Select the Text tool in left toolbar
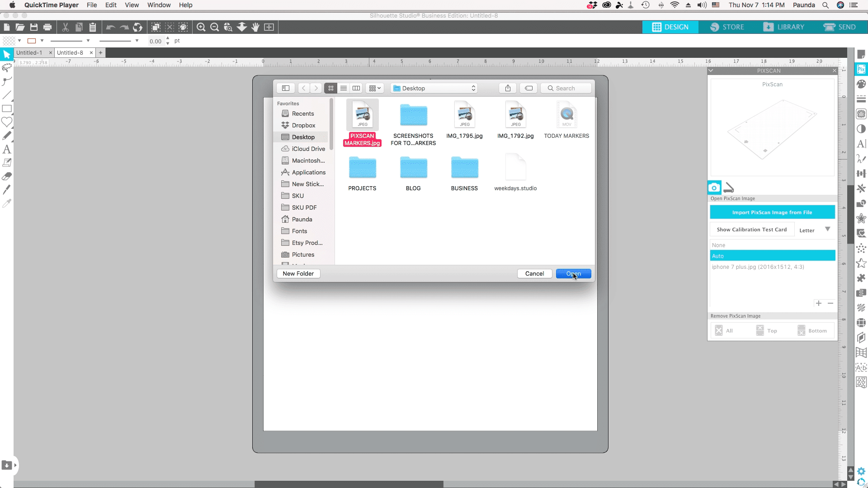 click(7, 149)
